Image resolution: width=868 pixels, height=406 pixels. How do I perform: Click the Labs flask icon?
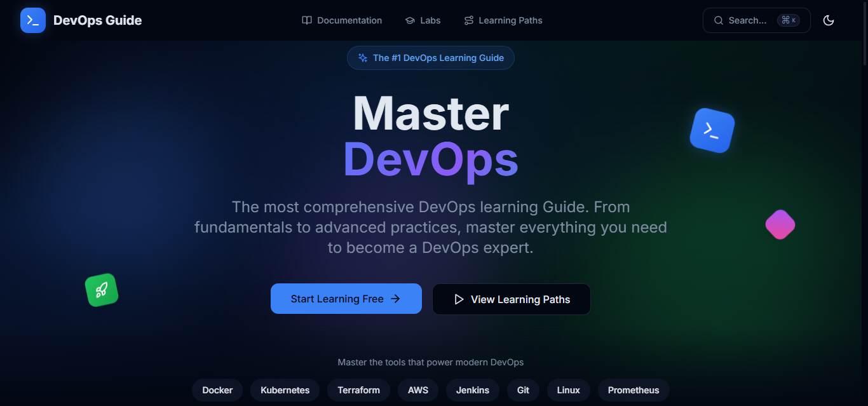tap(409, 20)
